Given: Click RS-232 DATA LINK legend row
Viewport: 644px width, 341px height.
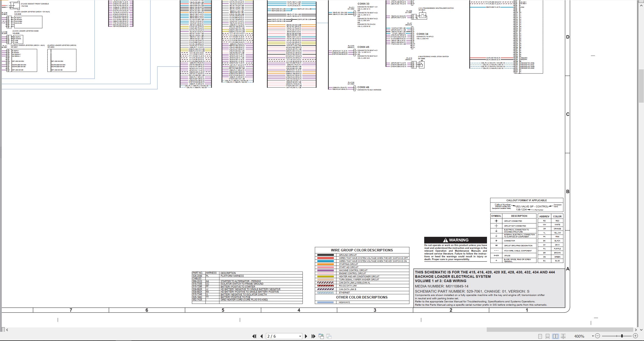Looking at the screenshot, I should coord(362,286).
